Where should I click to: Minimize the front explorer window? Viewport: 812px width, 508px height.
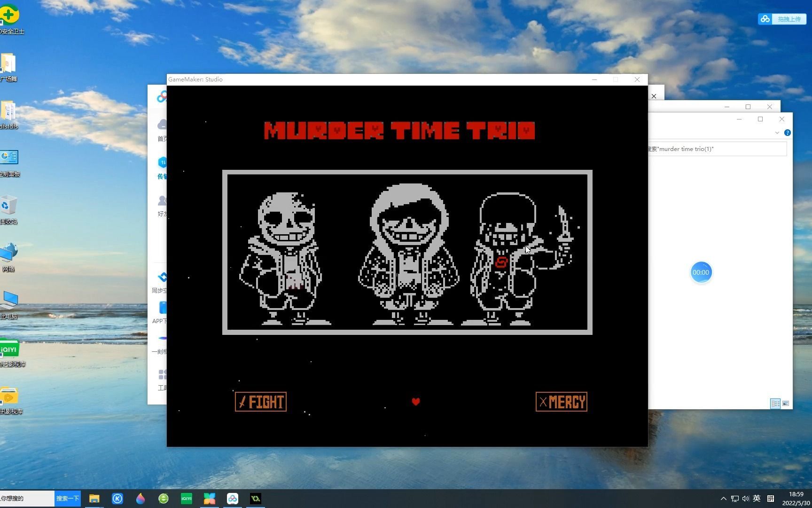pyautogui.click(x=739, y=119)
